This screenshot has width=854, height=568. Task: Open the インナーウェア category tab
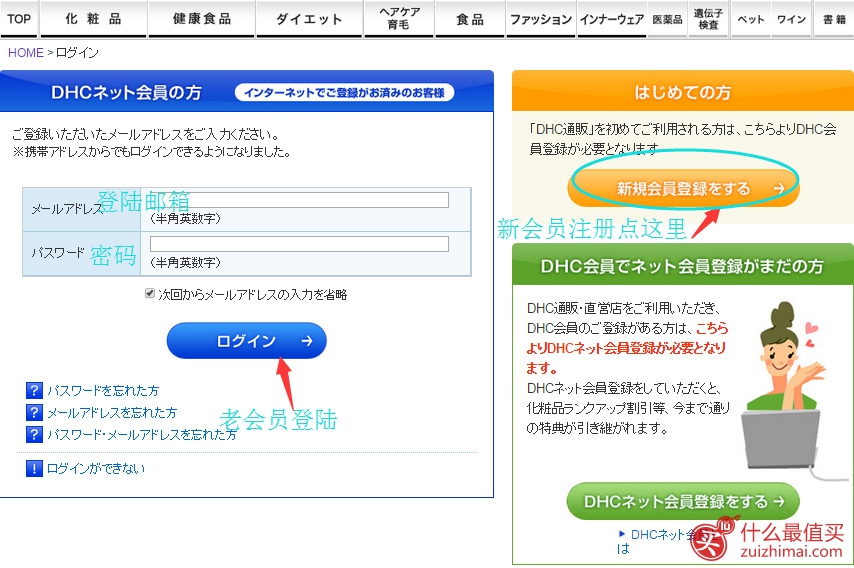coord(612,19)
